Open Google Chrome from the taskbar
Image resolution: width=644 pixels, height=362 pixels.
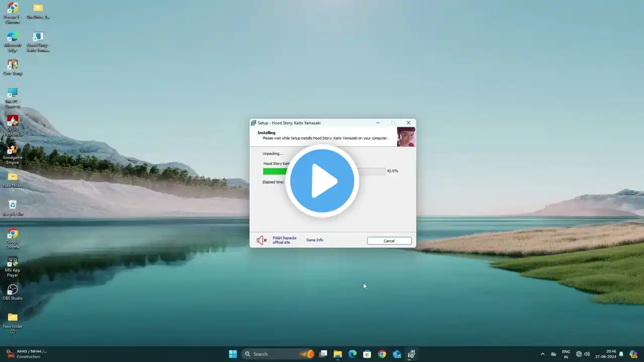coord(382,354)
